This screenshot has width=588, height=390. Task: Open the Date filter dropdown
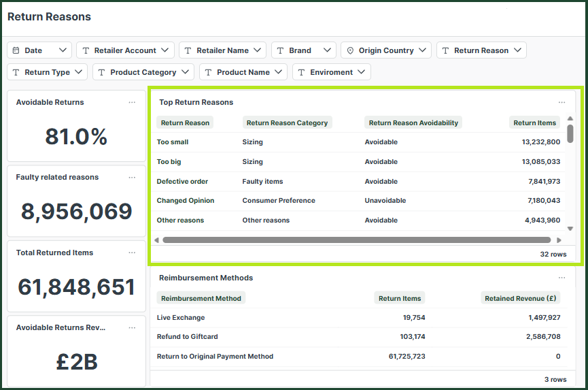pyautogui.click(x=39, y=50)
